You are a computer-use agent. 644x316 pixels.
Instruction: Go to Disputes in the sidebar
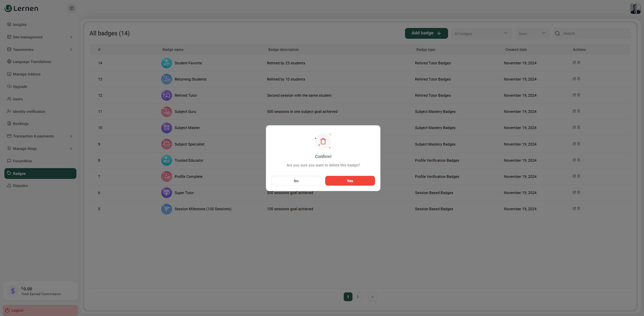click(x=20, y=186)
